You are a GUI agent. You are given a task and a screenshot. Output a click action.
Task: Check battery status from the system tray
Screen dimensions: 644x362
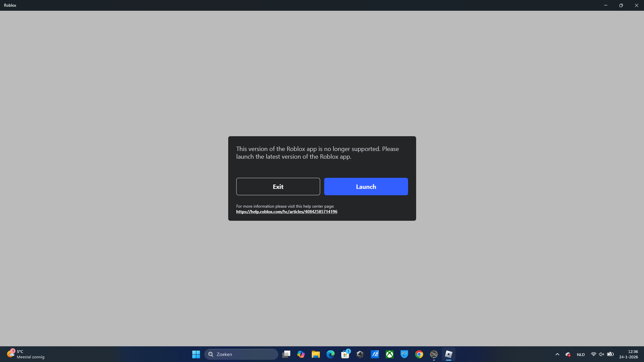pos(610,354)
